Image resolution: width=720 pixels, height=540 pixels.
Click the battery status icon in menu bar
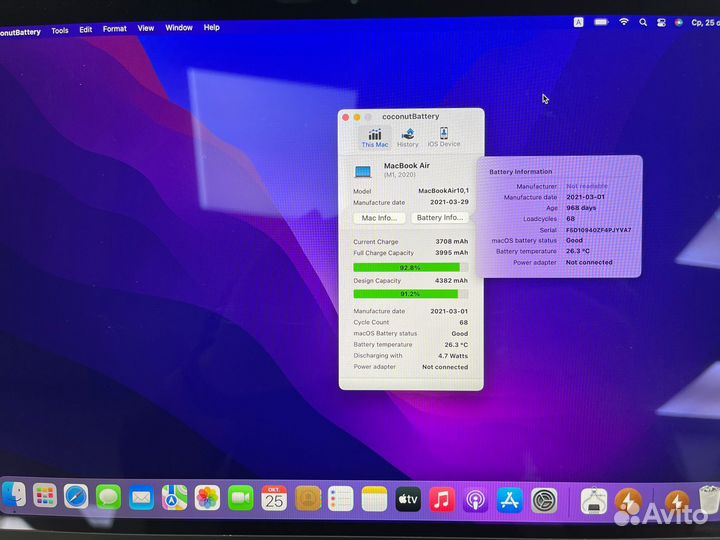pyautogui.click(x=601, y=22)
